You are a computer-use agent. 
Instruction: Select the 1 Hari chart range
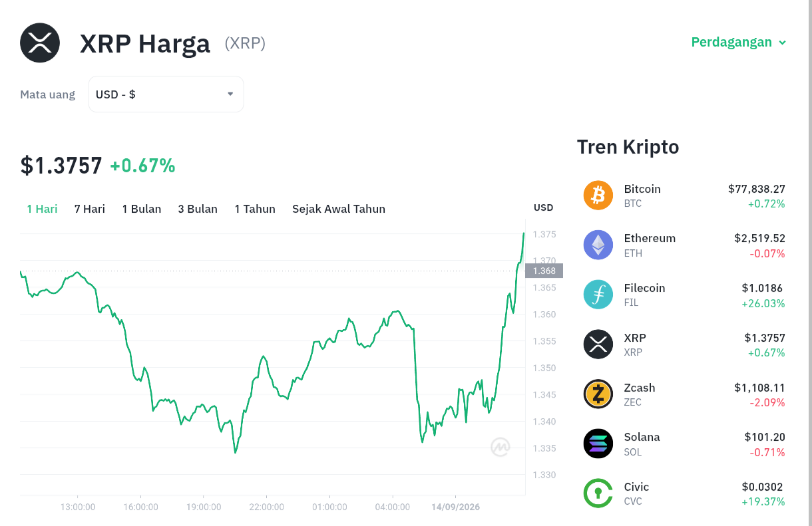42,209
